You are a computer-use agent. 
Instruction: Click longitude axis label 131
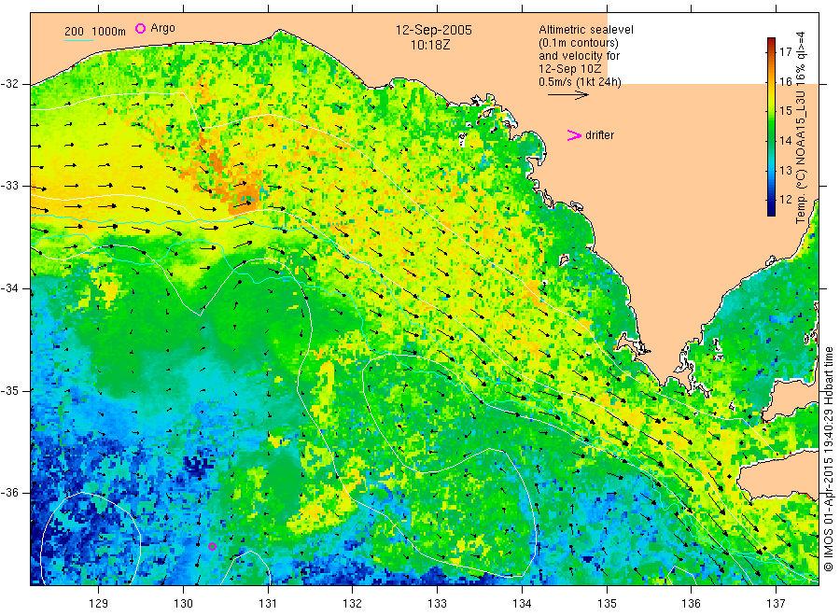pyautogui.click(x=268, y=604)
